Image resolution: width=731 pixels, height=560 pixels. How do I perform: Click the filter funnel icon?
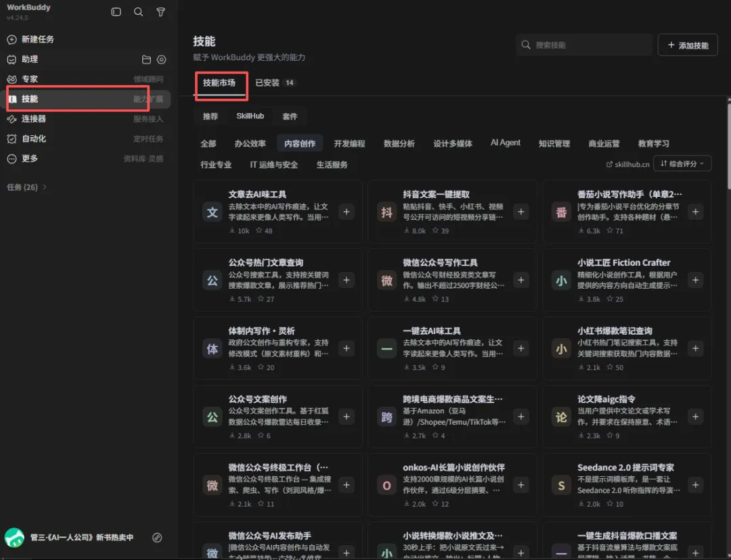160,11
